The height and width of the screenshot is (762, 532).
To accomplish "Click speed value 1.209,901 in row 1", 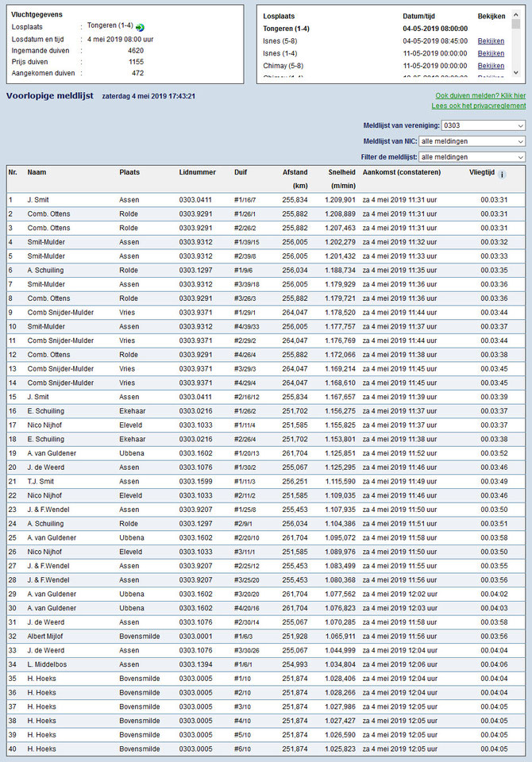I will [x=341, y=200].
